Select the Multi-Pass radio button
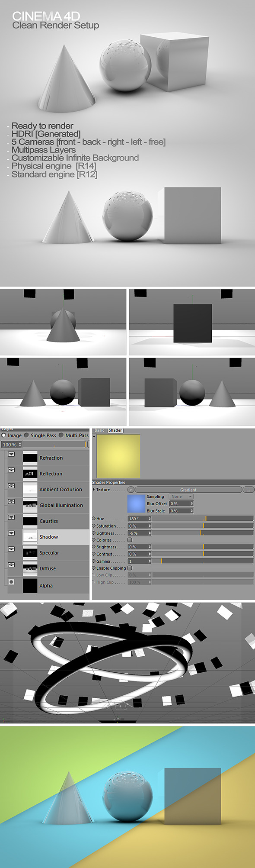The height and width of the screenshot is (868, 255). (x=61, y=435)
